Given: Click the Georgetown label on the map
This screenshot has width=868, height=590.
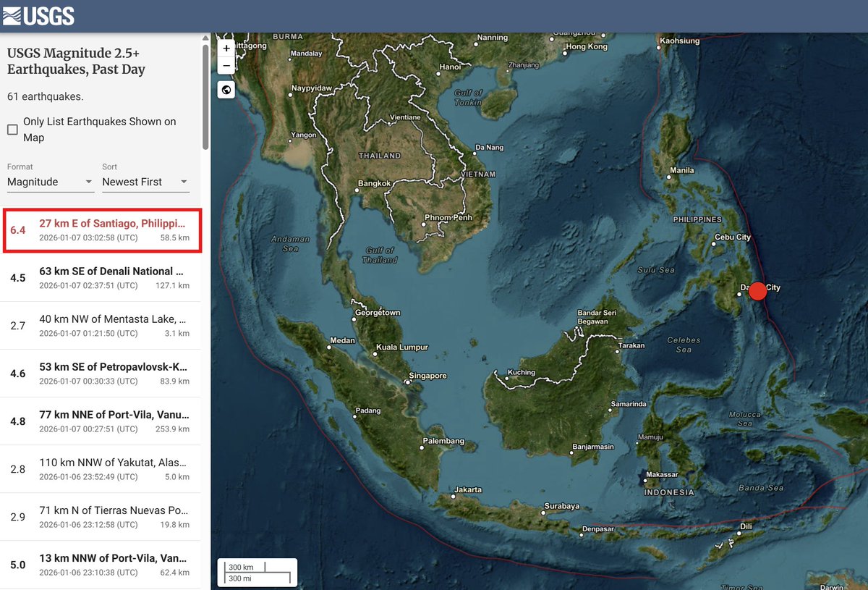Looking at the screenshot, I should (378, 313).
